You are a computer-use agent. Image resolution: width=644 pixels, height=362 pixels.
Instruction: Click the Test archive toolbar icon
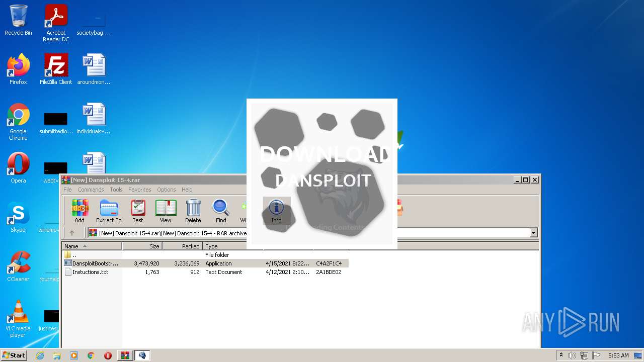pos(138,211)
